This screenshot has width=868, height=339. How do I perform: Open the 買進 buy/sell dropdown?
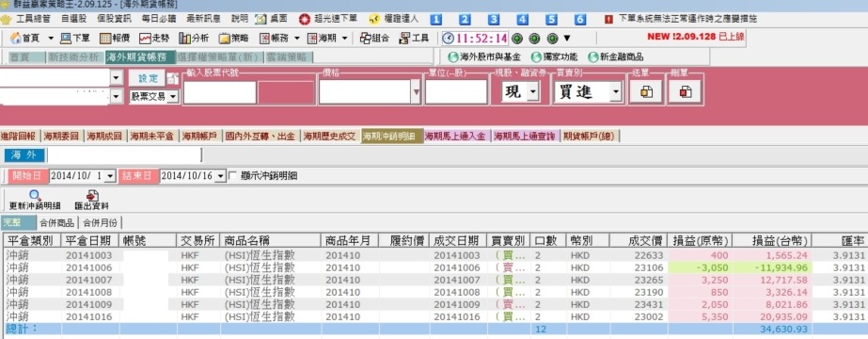pyautogui.click(x=616, y=92)
